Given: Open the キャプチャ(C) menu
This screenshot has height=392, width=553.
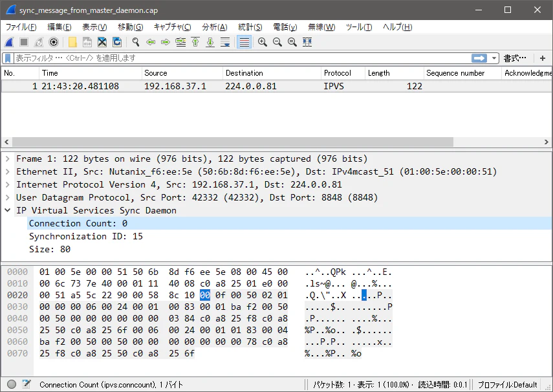Looking at the screenshot, I should [173, 27].
